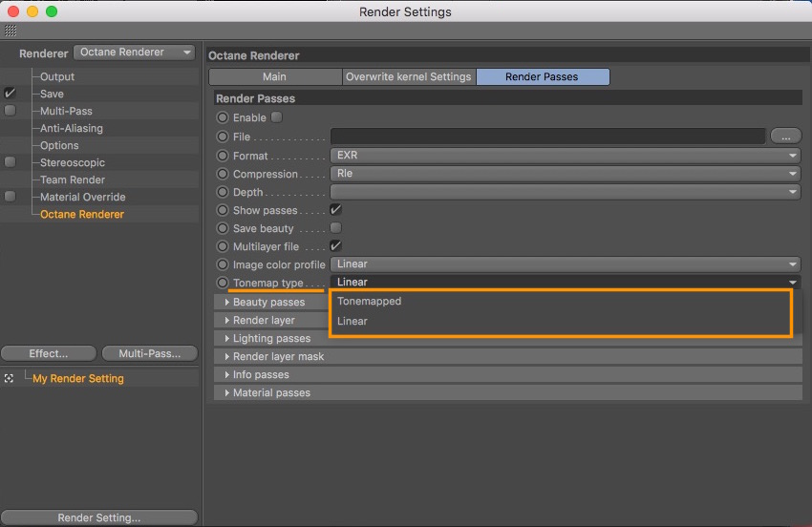The width and height of the screenshot is (812, 527).
Task: Enable the Material Override checkbox
Action: pyautogui.click(x=10, y=197)
